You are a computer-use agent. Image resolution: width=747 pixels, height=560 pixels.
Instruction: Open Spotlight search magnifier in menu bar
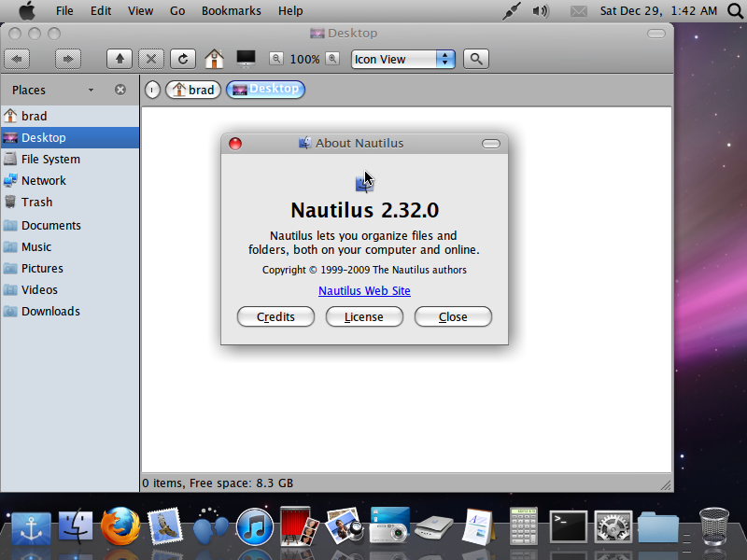(736, 10)
